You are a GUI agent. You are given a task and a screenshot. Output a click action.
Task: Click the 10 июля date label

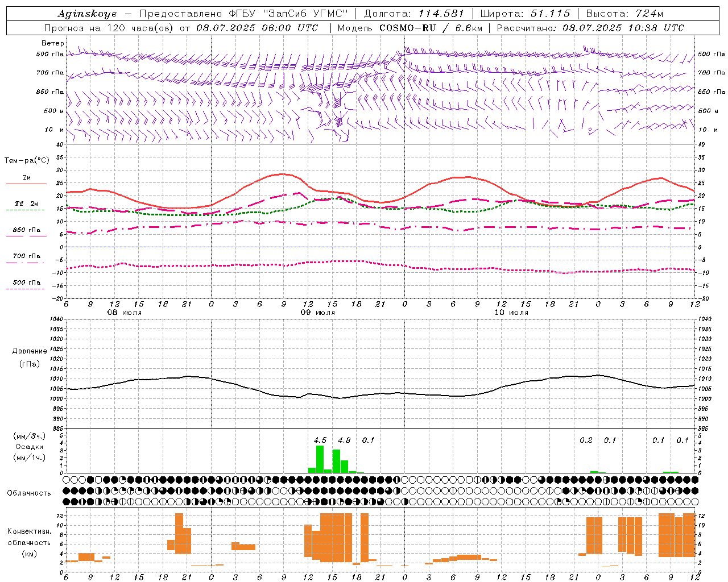point(511,313)
